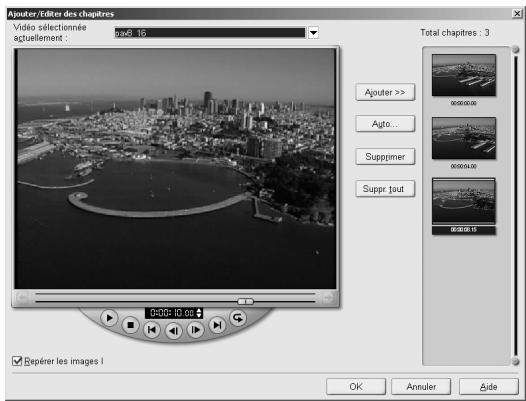Image resolution: width=526 pixels, height=401 pixels.
Task: Click the chapter list vertical scrollbar track
Action: 516,205
